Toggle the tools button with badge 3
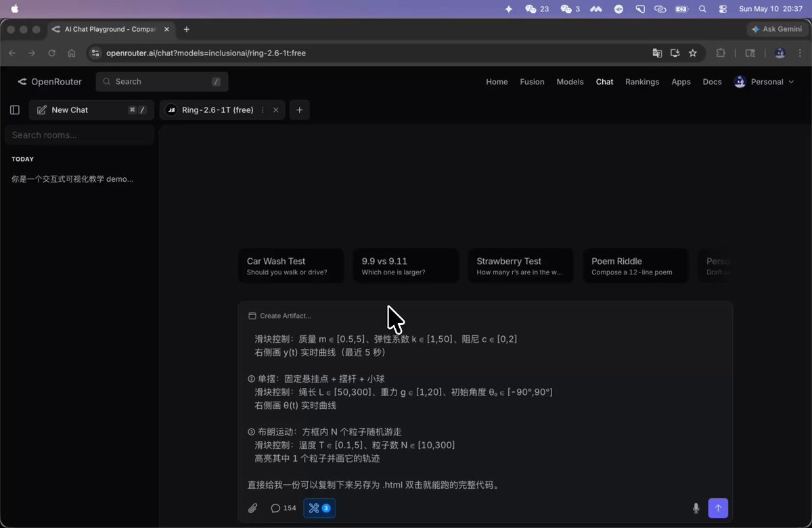812x528 pixels. pyautogui.click(x=319, y=508)
